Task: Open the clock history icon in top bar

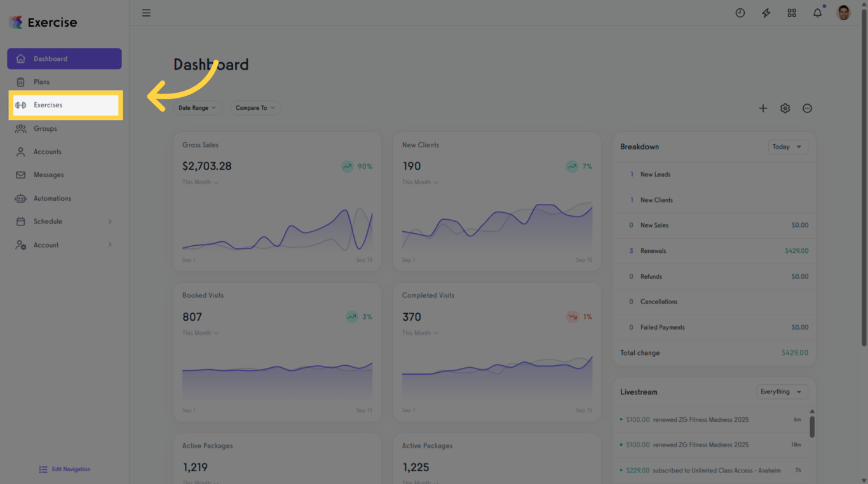Action: click(740, 13)
